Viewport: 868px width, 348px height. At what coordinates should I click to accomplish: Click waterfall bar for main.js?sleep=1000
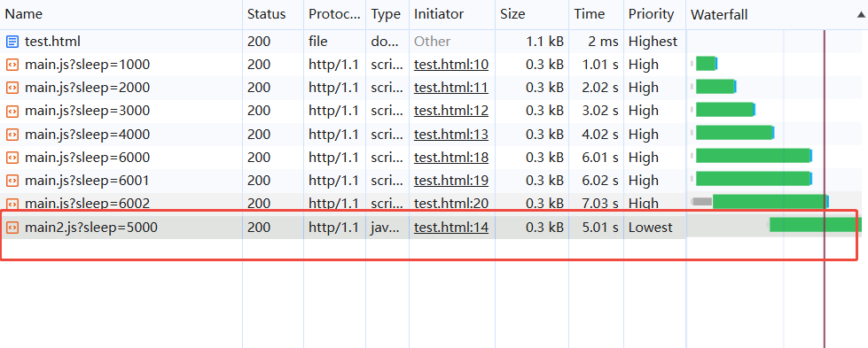707,64
